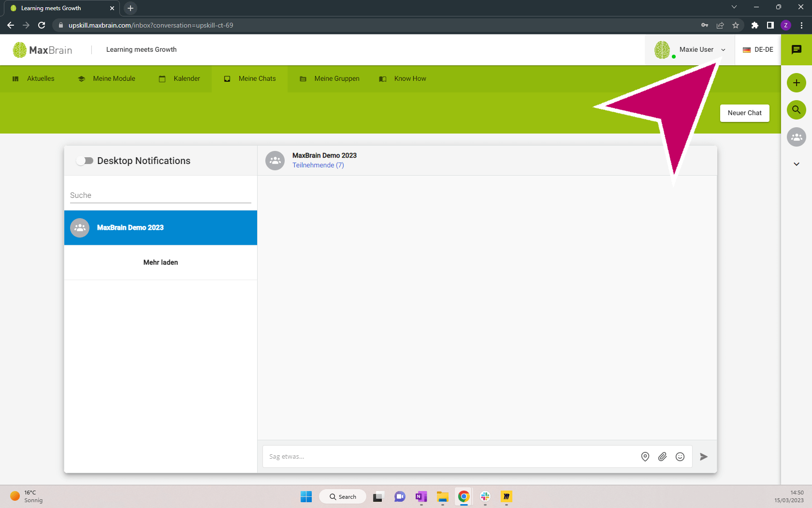
Task: Open the tab search chevron in title bar
Action: tap(734, 7)
